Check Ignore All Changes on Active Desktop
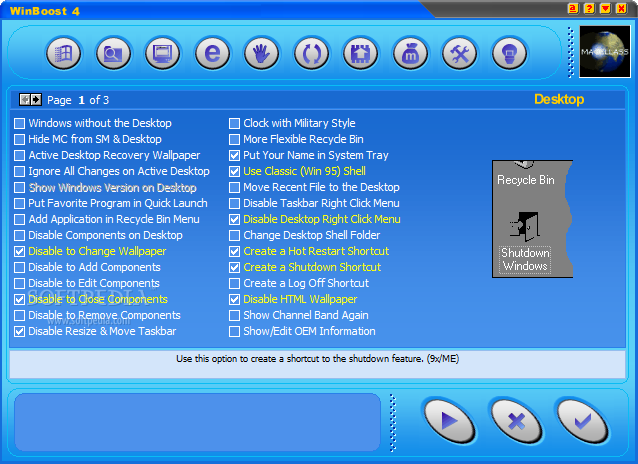 [x=20, y=171]
